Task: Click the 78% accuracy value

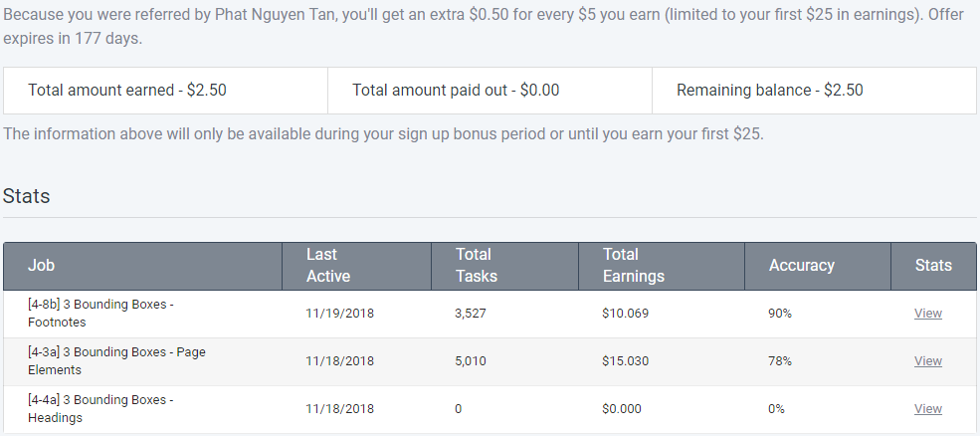Action: pyautogui.click(x=780, y=361)
